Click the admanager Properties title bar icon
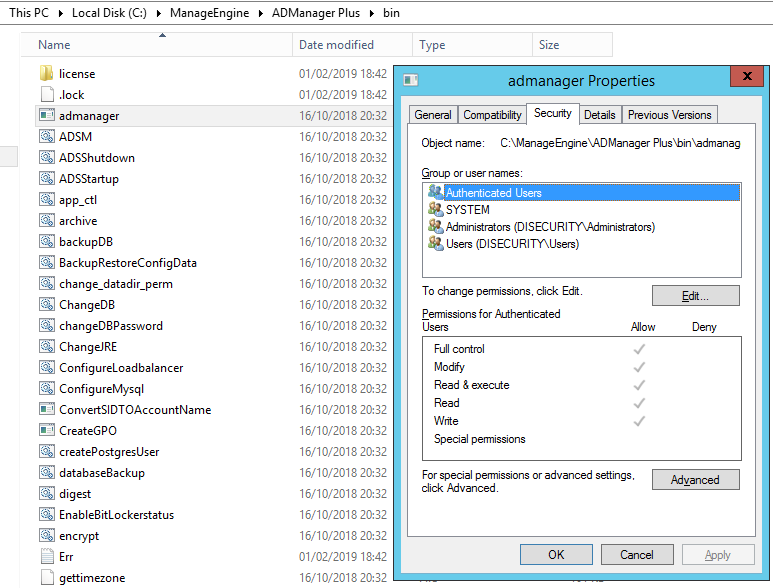 [410, 80]
